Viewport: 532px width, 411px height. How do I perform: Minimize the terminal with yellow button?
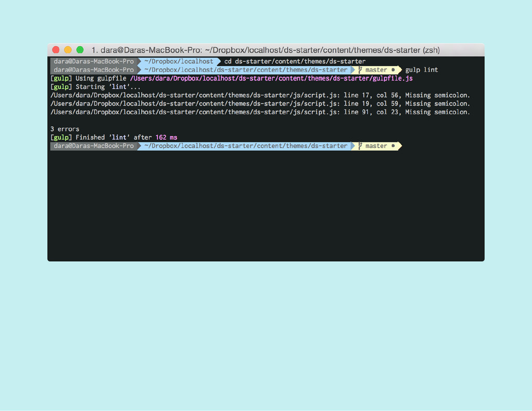pos(68,50)
